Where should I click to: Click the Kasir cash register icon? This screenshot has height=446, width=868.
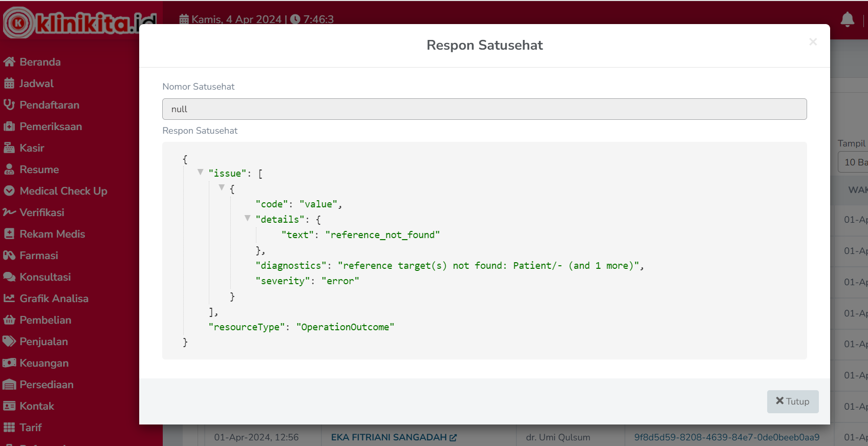tap(9, 148)
